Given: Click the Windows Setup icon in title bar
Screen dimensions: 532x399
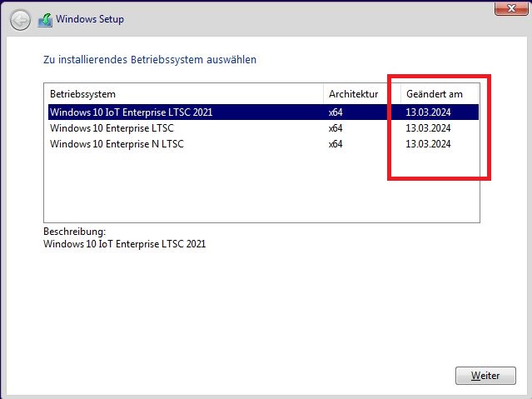Looking at the screenshot, I should [x=46, y=20].
